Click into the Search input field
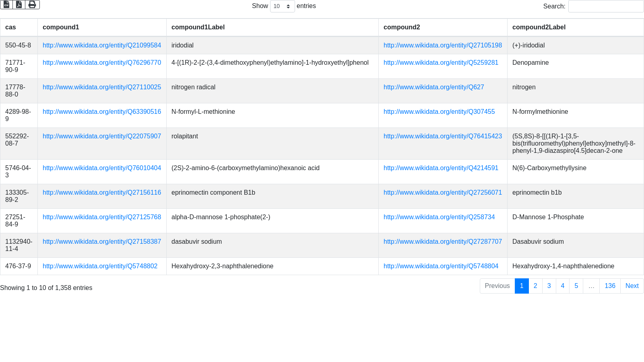Image resolution: width=644 pixels, height=362 pixels. 605,6
